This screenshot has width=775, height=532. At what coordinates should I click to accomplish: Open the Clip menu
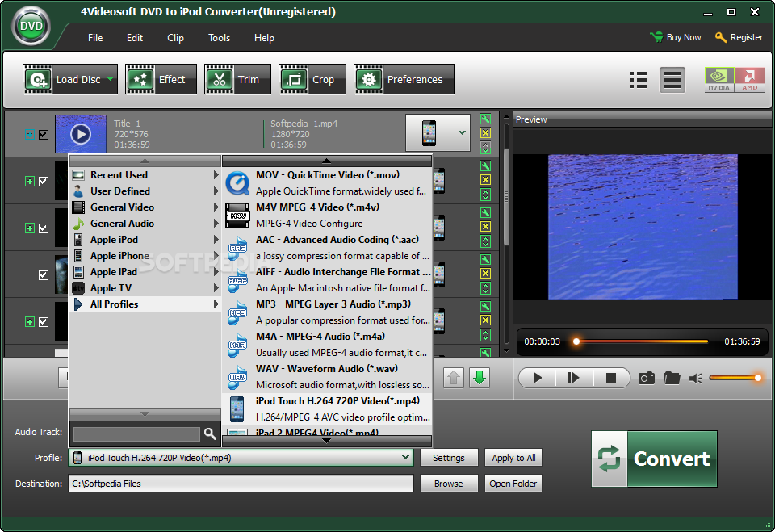click(x=175, y=38)
